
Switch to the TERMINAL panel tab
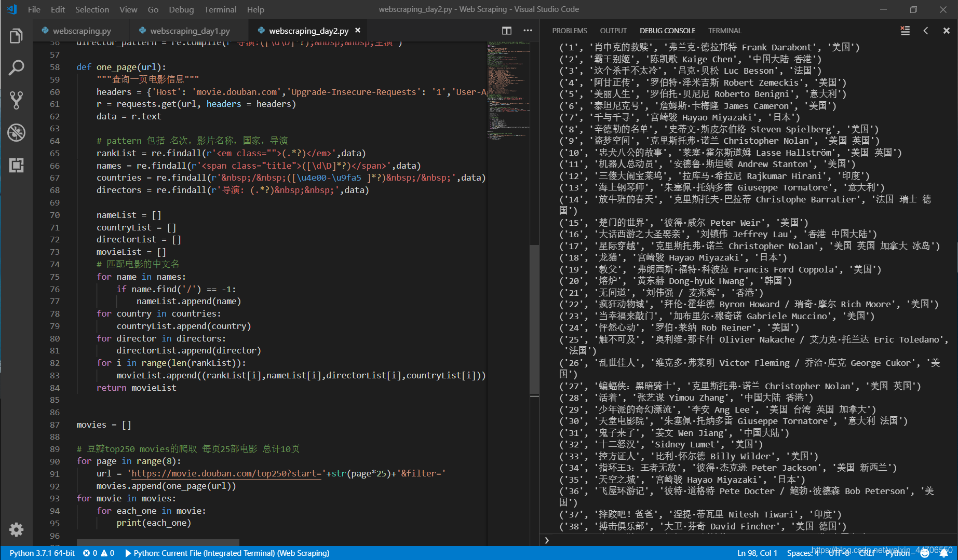(725, 31)
